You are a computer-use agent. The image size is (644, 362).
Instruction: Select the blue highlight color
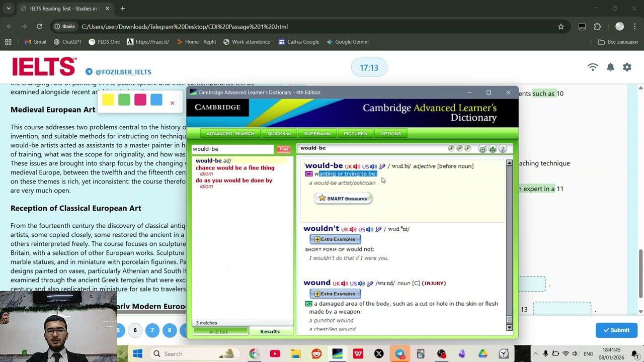point(156,100)
